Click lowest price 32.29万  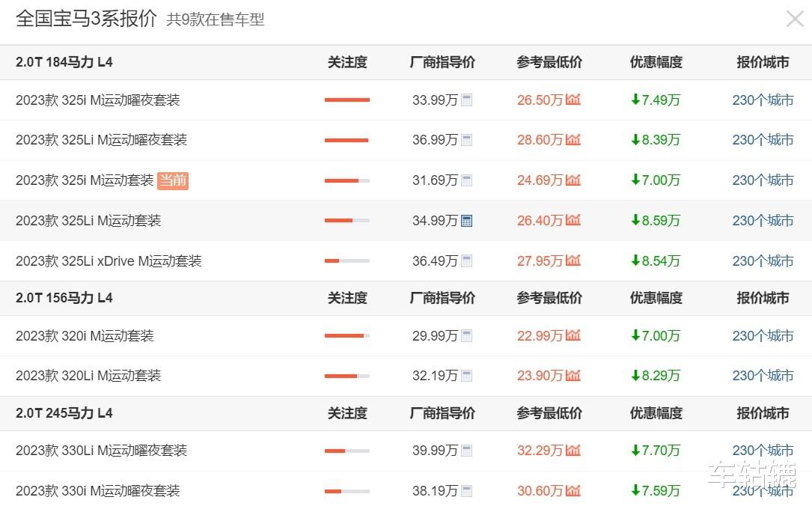pyautogui.click(x=540, y=451)
